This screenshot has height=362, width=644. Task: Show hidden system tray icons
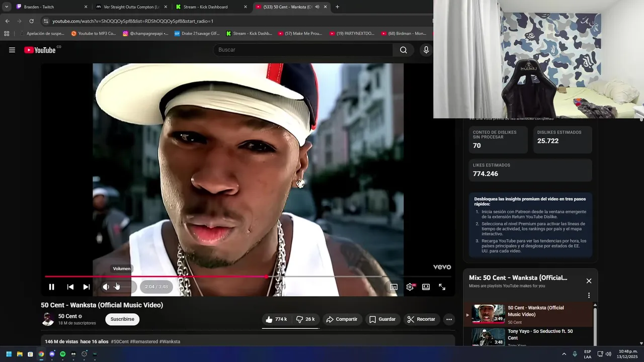(x=563, y=354)
